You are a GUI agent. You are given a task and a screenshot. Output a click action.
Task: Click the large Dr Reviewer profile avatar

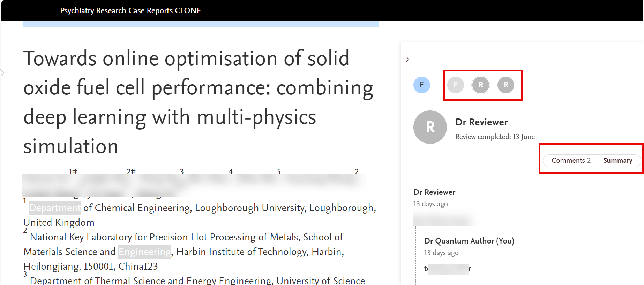[430, 127]
